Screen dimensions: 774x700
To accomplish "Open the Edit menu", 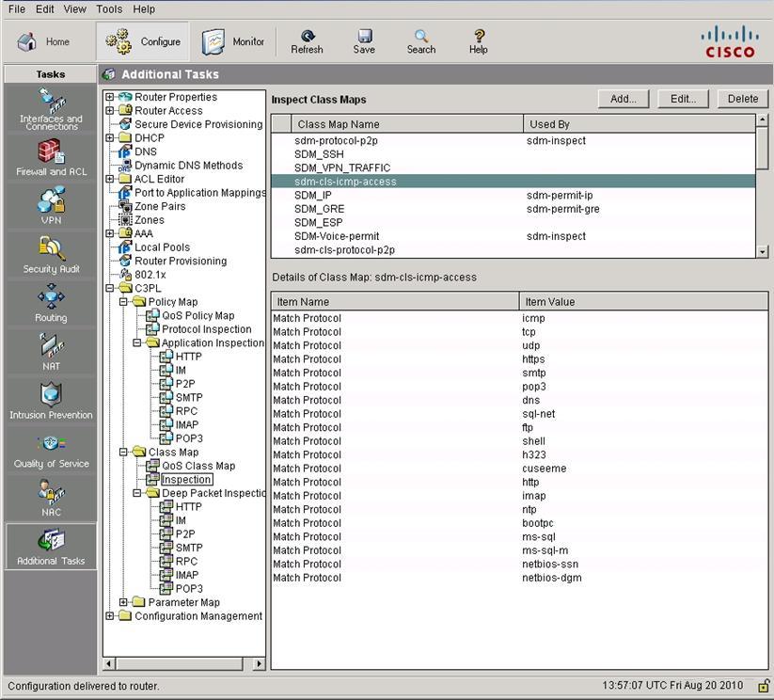I will (x=44, y=9).
